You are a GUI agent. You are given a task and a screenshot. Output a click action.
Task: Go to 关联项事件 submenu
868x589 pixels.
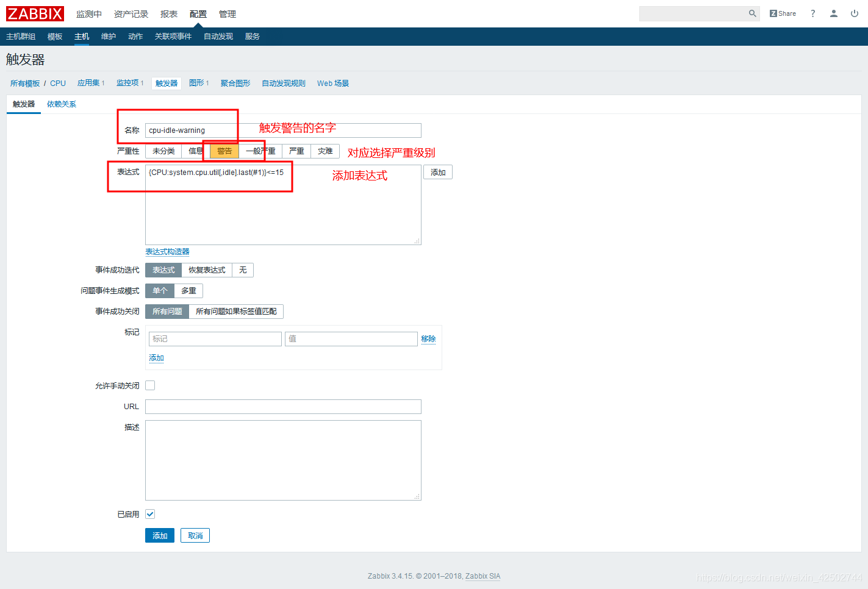tap(173, 37)
